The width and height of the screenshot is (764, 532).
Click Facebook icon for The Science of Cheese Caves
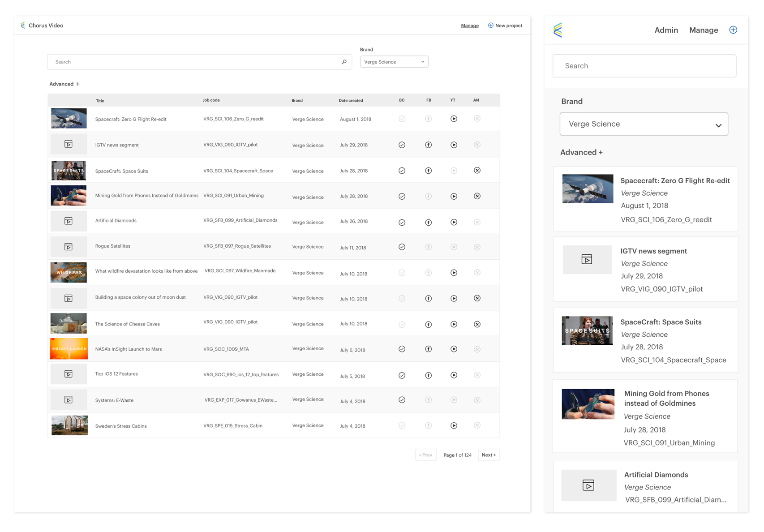tap(428, 324)
